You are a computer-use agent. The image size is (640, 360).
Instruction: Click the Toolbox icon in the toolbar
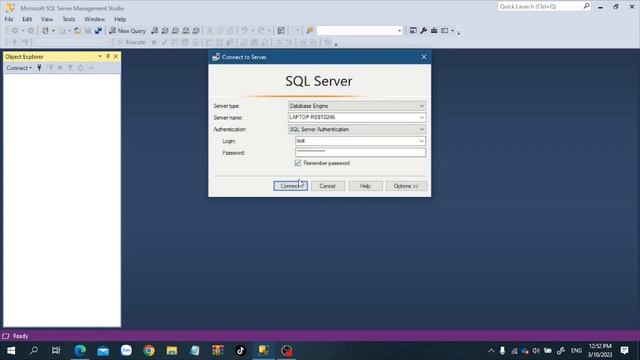pyautogui.click(x=434, y=31)
